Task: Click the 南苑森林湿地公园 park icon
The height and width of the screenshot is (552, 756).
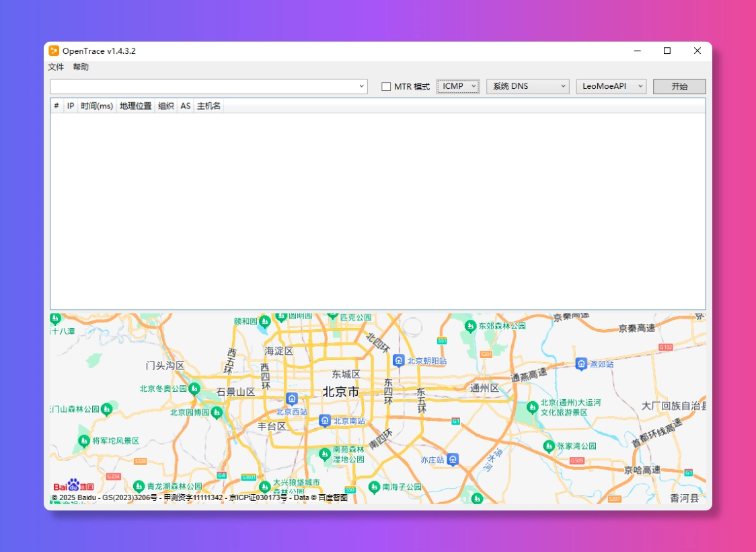Action: tap(325, 454)
